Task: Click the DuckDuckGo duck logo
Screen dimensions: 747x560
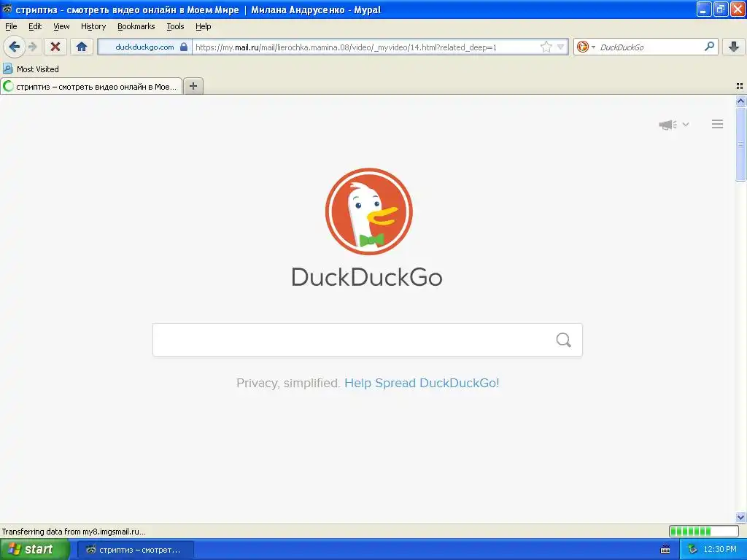Action: 368,211
